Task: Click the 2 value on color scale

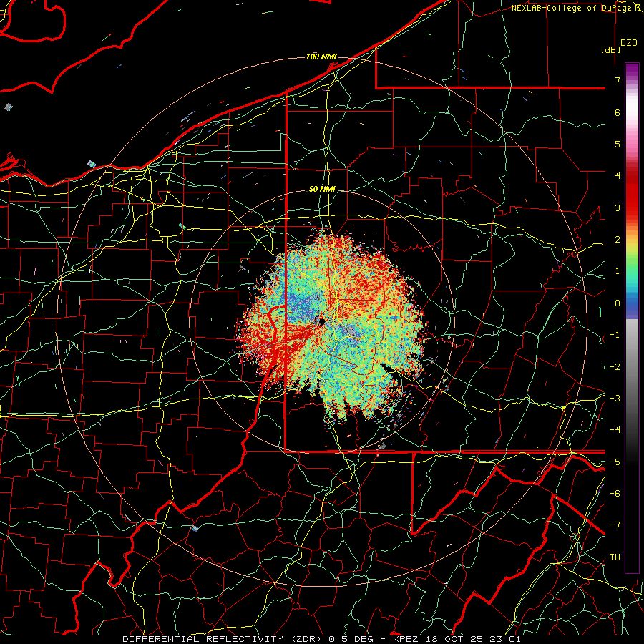Action: point(618,240)
